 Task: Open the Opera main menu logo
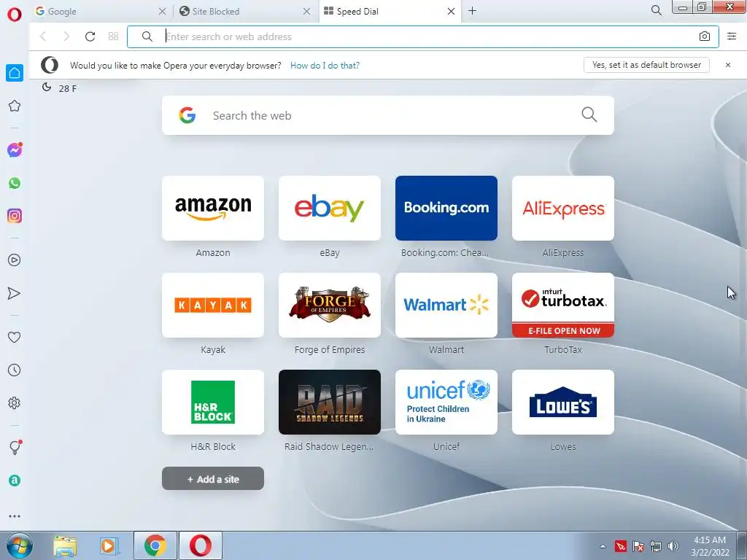[x=15, y=15]
